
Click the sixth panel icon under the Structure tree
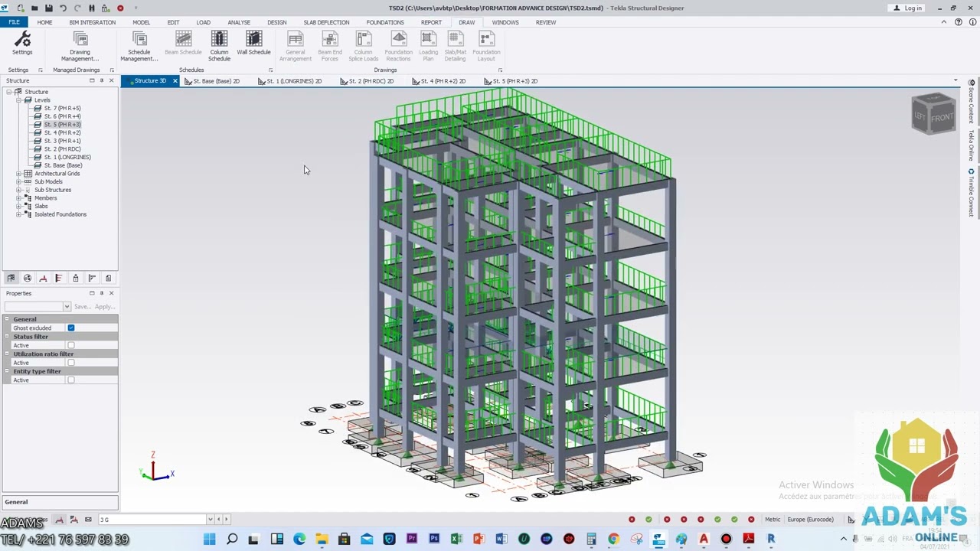pos(92,279)
